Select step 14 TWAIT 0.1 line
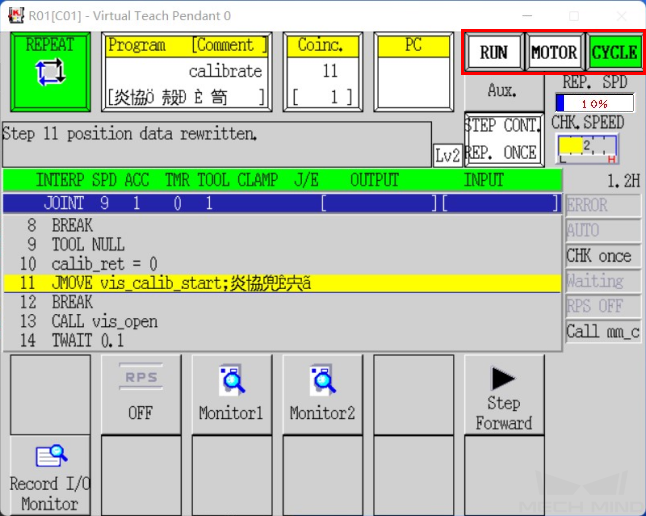646x516 pixels. point(282,340)
